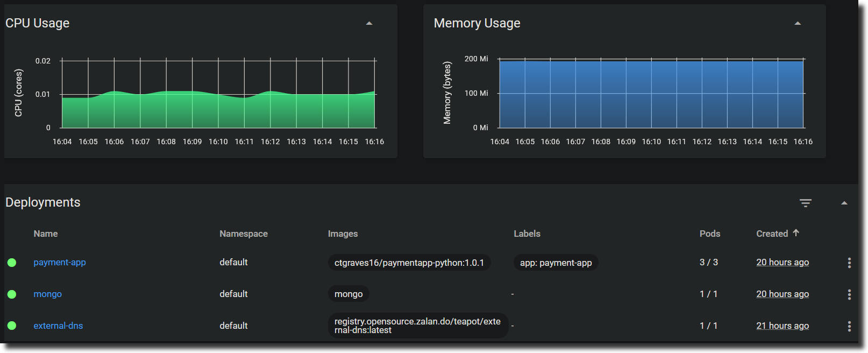Click the 16:10 tick on CPU chart
The height and width of the screenshot is (353, 868).
pyautogui.click(x=218, y=142)
